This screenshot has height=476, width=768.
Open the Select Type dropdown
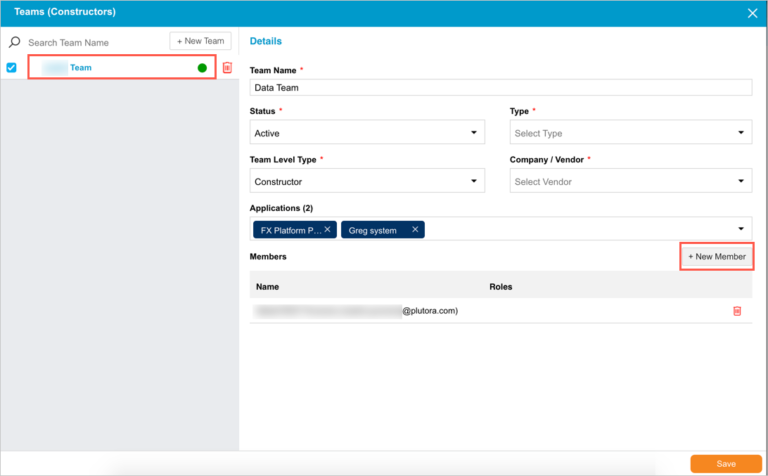pyautogui.click(x=630, y=132)
